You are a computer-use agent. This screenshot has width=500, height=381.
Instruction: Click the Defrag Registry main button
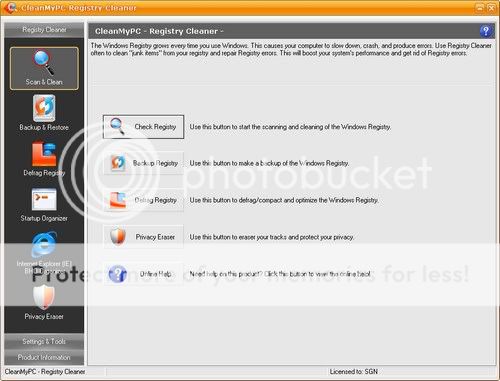pos(143,200)
